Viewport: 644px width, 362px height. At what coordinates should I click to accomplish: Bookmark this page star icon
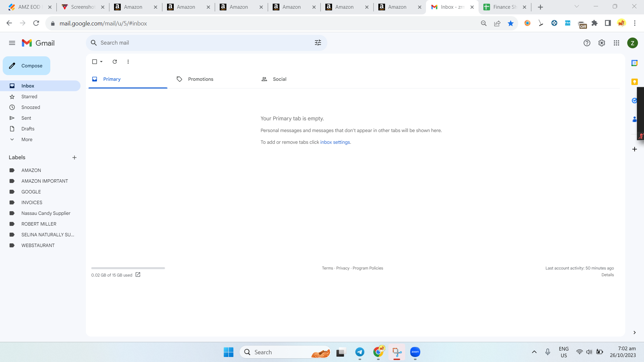511,23
